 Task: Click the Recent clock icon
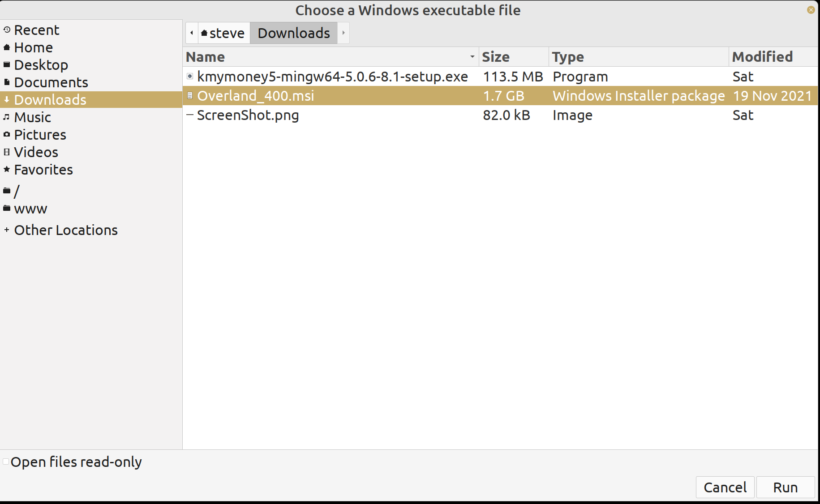(6, 30)
